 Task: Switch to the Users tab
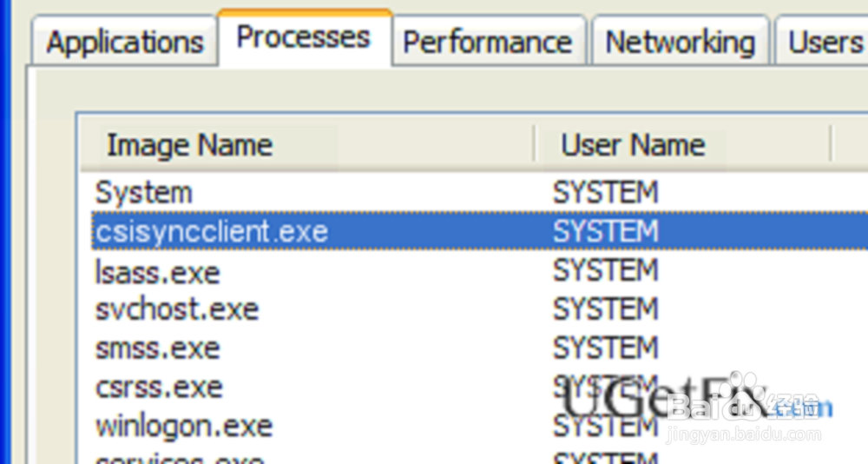(x=825, y=42)
